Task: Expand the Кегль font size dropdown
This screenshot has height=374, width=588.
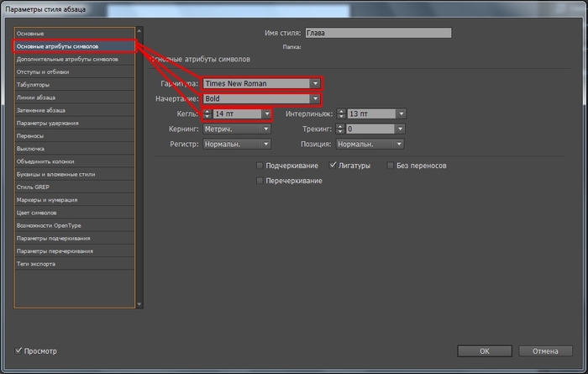Action: [267, 113]
